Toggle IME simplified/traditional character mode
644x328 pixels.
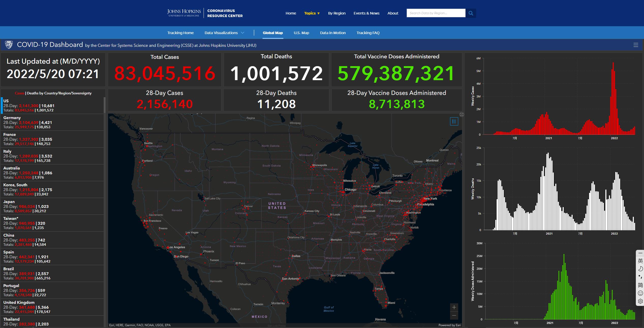[x=640, y=285]
